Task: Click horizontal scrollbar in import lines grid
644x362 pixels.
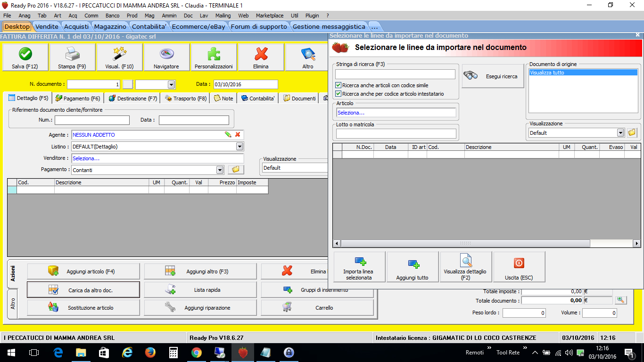Action: 465,243
